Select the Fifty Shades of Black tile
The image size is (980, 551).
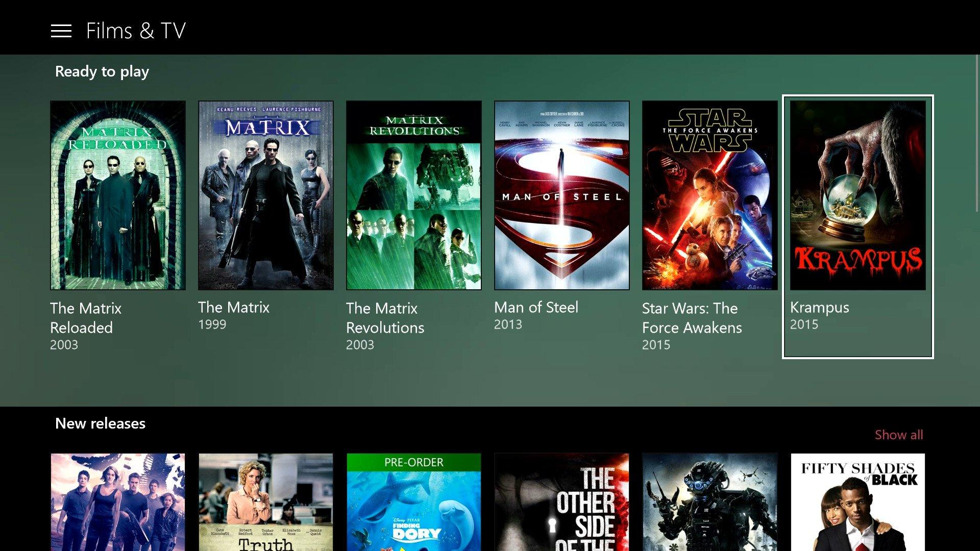(x=857, y=503)
